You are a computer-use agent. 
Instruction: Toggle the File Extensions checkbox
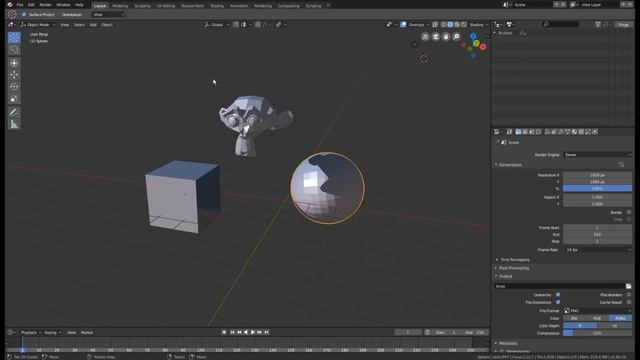point(558,302)
